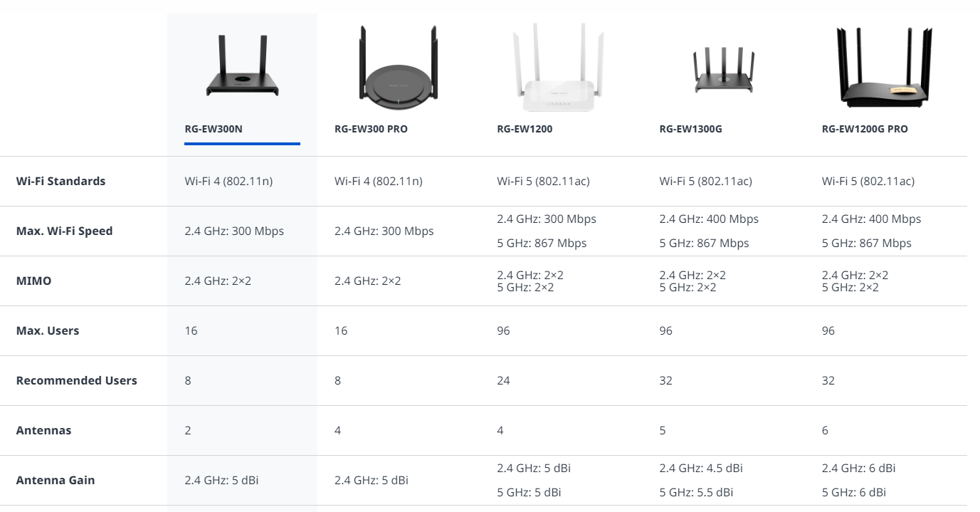Select the RG-EW300 PRO model name

371,130
